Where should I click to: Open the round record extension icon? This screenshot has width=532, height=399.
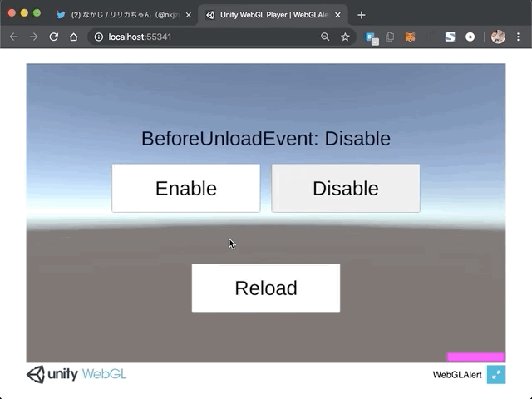click(x=470, y=37)
